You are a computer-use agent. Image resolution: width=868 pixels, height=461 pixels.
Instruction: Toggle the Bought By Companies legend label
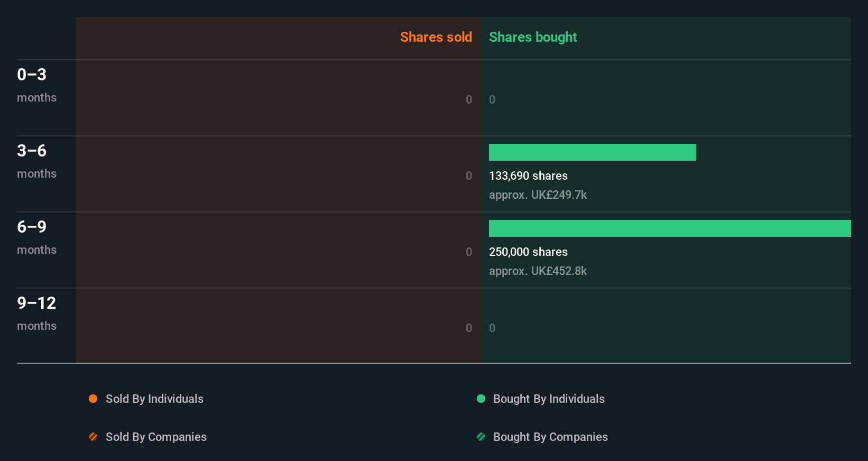tap(550, 437)
